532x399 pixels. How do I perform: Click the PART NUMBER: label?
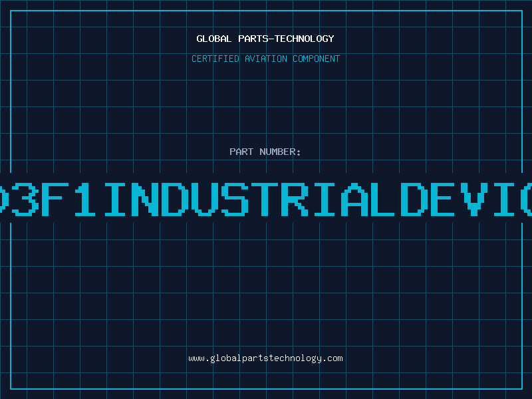[x=265, y=152]
